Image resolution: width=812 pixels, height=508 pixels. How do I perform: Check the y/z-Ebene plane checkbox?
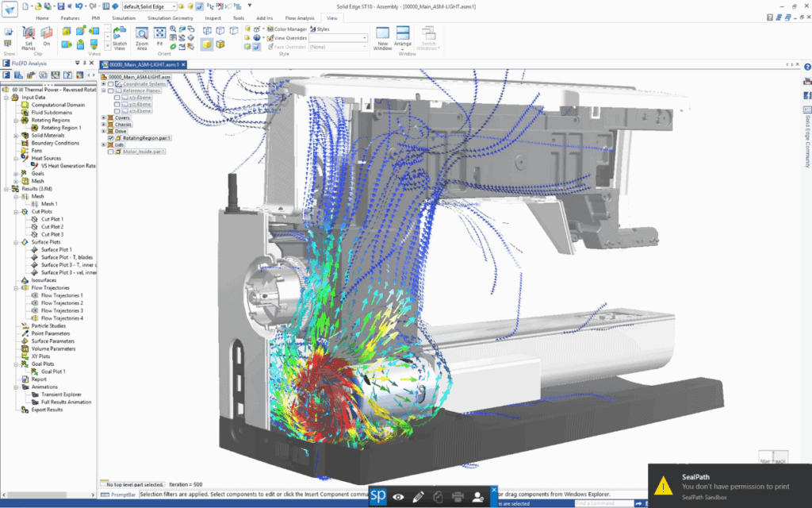click(117, 104)
